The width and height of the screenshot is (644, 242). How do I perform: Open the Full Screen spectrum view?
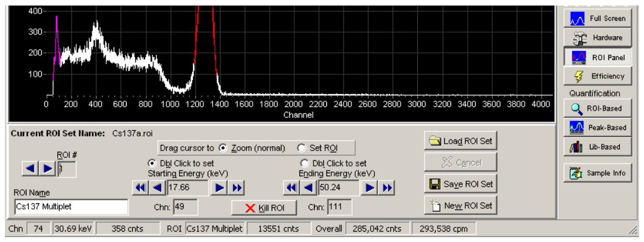[597, 18]
